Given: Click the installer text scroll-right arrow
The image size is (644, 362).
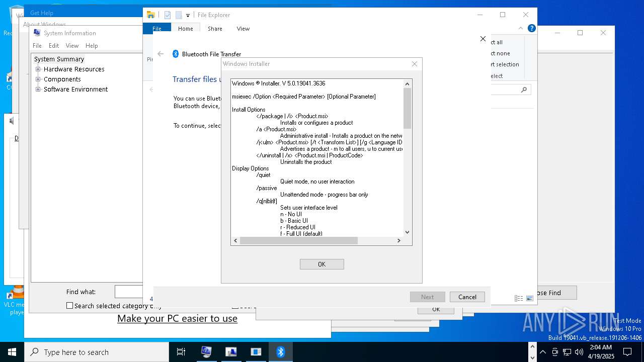Looking at the screenshot, I should [x=399, y=241].
